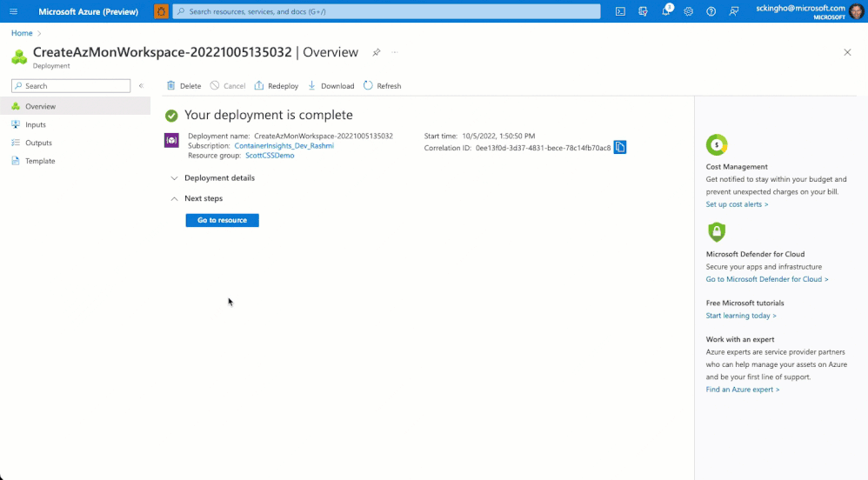This screenshot has height=480, width=868.
Task: Open the hamburger portal menu
Action: tap(13, 11)
